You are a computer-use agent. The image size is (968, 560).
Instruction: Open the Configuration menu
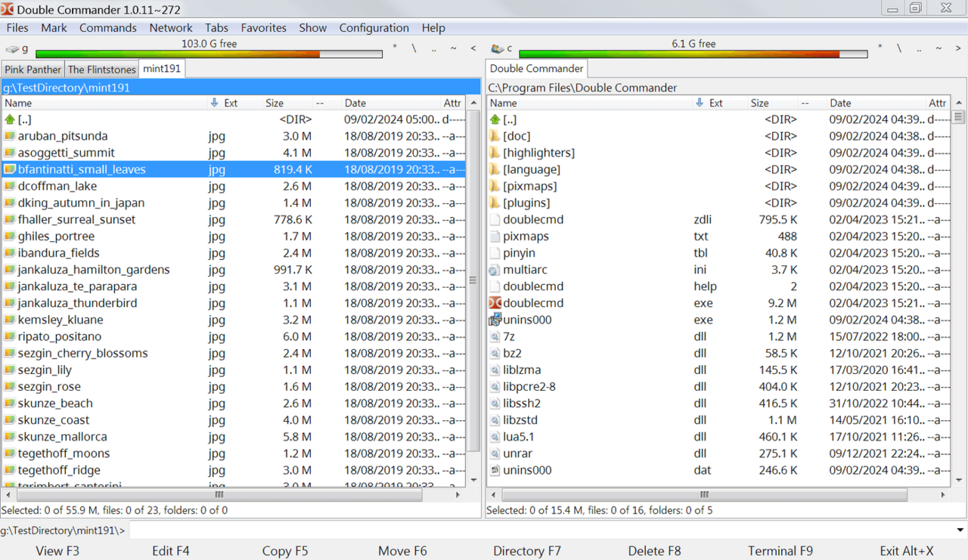click(374, 28)
